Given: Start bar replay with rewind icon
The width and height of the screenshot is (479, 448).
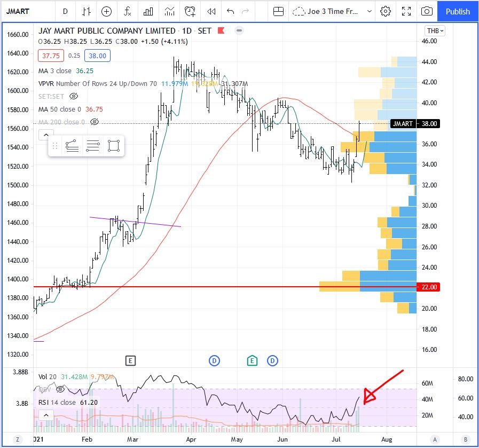Looking at the screenshot, I should (211, 11).
